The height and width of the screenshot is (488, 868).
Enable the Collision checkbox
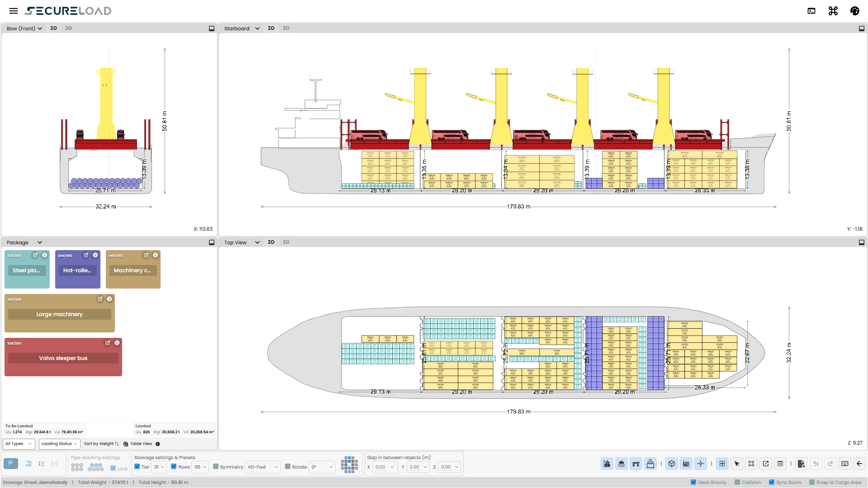[x=737, y=482]
